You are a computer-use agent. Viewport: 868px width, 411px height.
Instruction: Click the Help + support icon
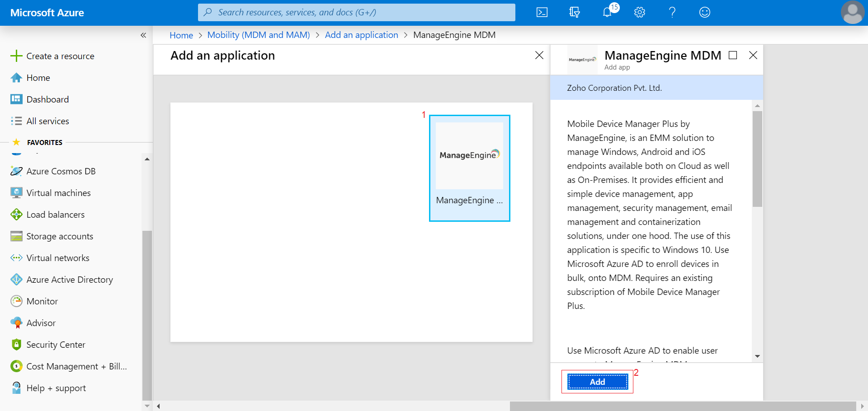[16, 388]
